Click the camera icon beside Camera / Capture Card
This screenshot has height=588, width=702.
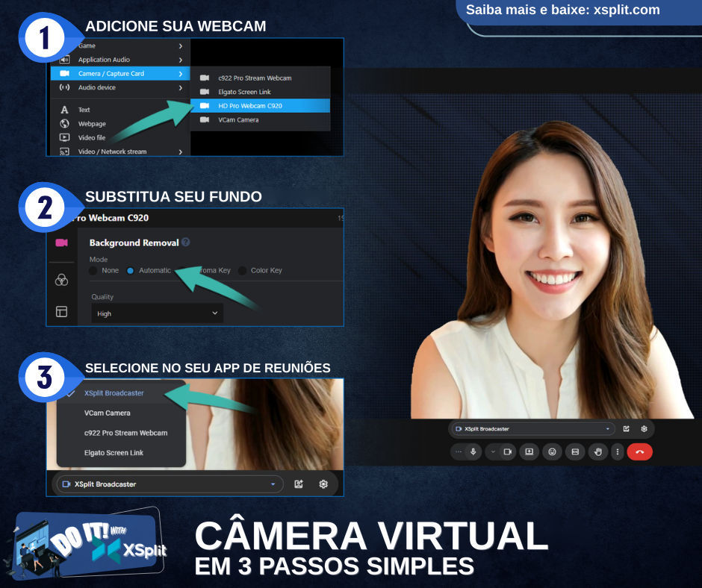(x=64, y=73)
